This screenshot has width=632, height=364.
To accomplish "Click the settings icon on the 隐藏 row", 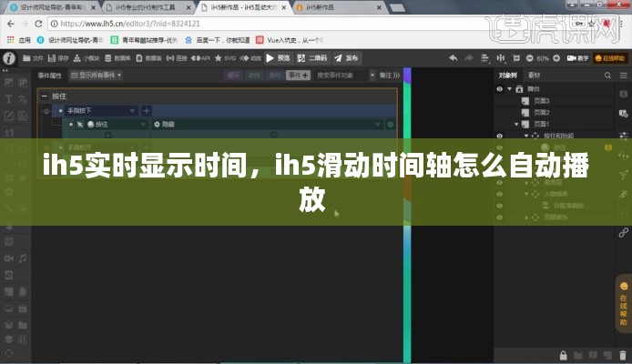I will 390,125.
